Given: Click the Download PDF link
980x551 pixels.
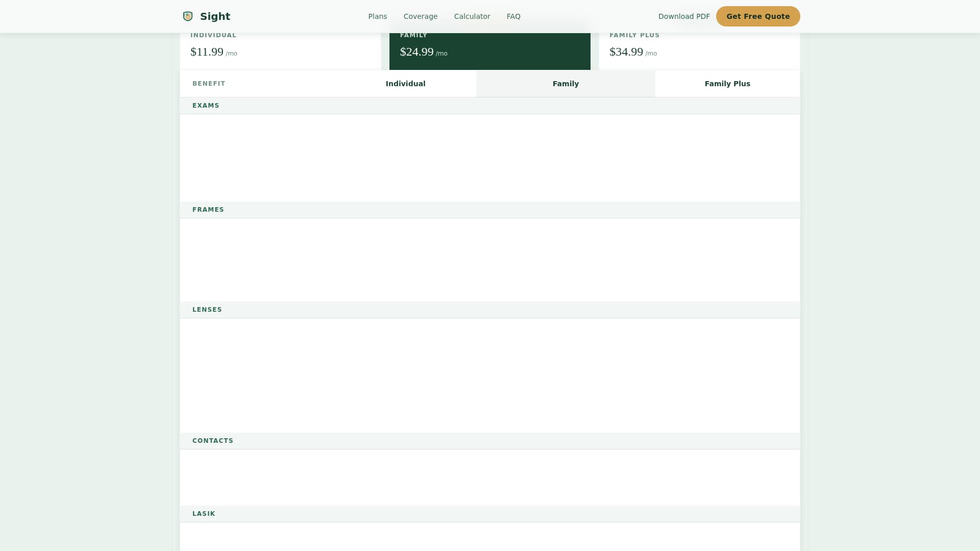Looking at the screenshot, I should pyautogui.click(x=684, y=16).
